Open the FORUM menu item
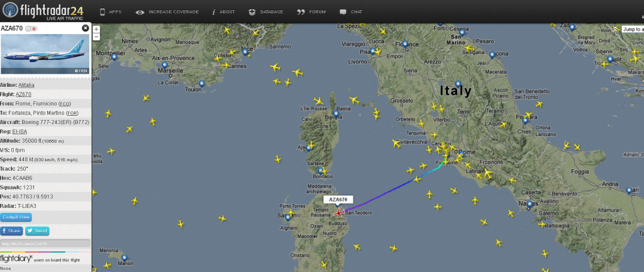The height and width of the screenshot is (272, 644). pos(311,12)
